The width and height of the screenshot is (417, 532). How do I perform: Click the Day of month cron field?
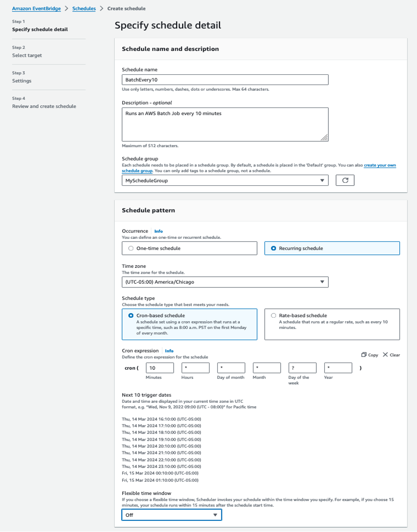click(x=231, y=368)
